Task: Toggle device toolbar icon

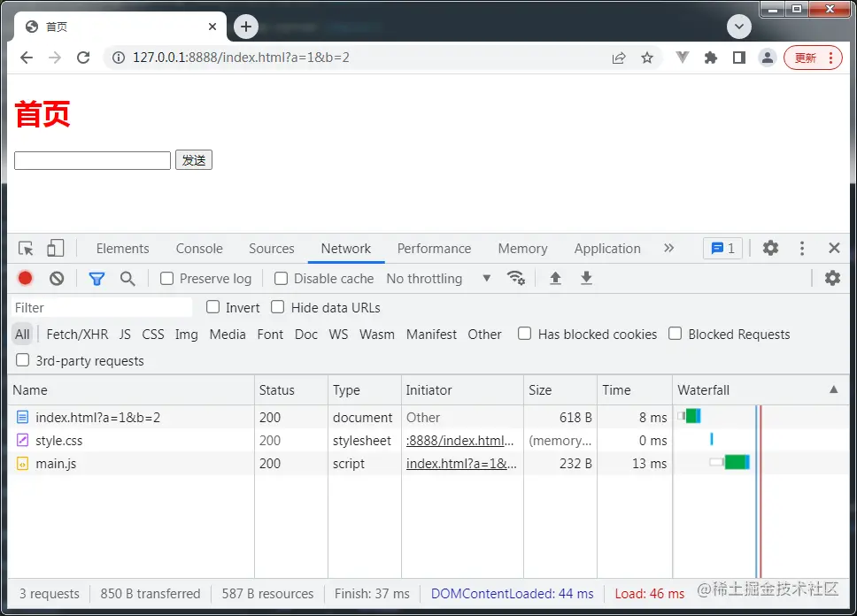Action: [55, 248]
